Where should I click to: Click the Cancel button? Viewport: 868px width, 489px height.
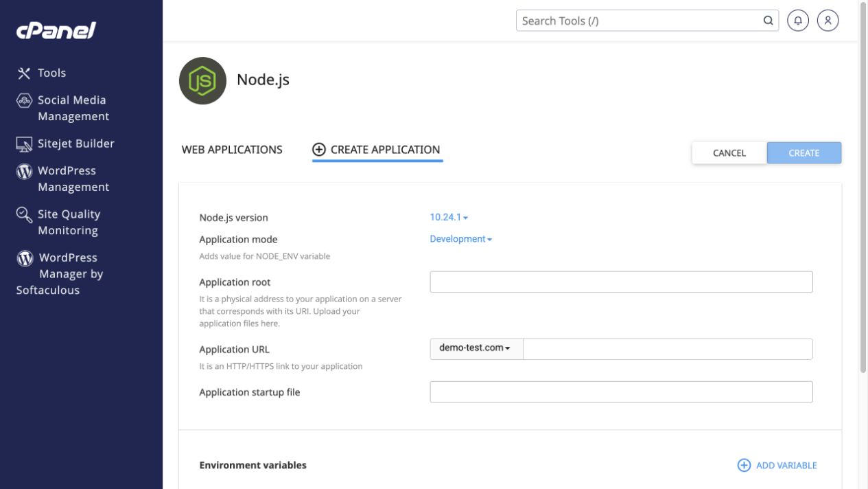[729, 153]
